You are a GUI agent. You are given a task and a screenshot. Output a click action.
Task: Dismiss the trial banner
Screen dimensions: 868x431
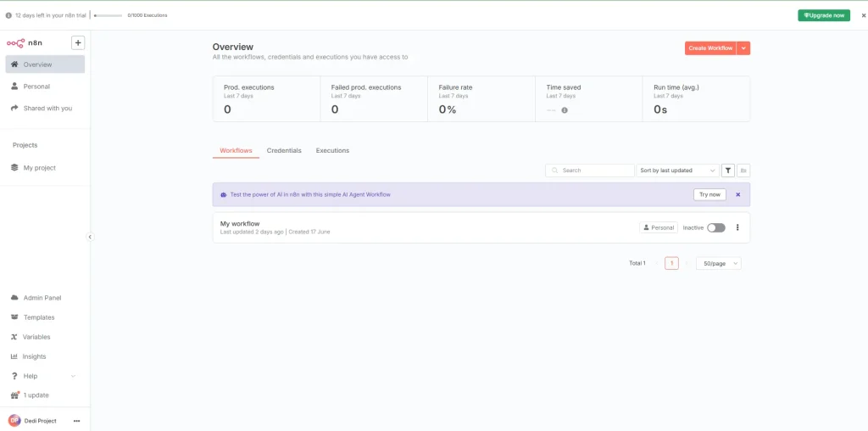point(864,15)
